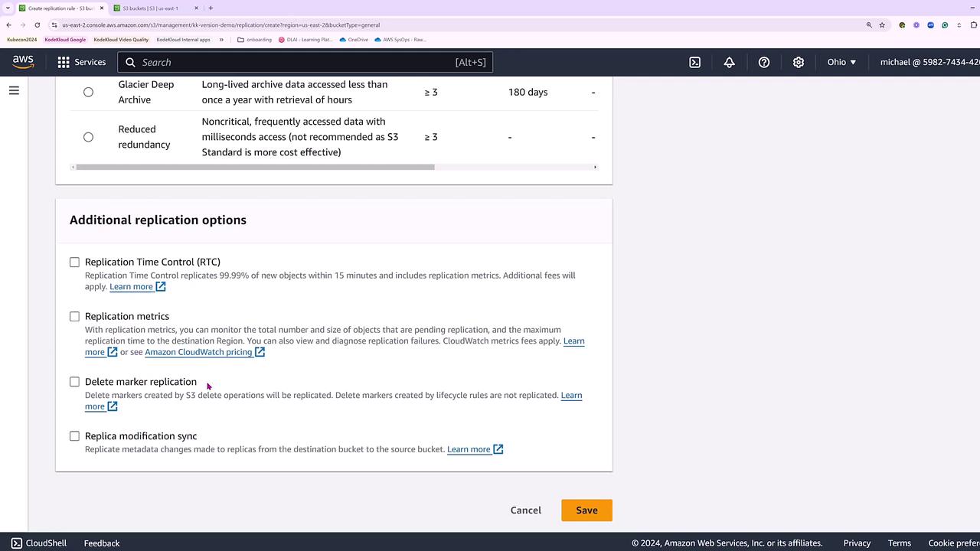Screen dimensions: 980x551
Task: Open the Terms link in footer
Action: (x=899, y=543)
